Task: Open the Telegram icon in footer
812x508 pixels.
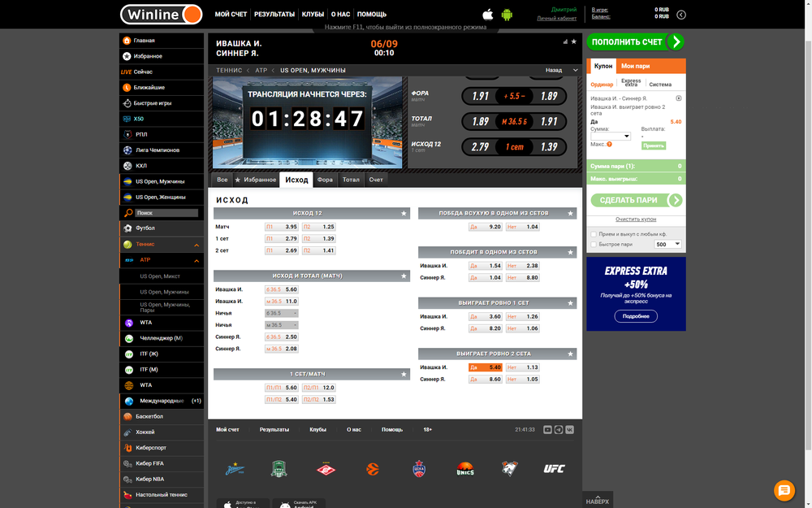Action: click(559, 430)
